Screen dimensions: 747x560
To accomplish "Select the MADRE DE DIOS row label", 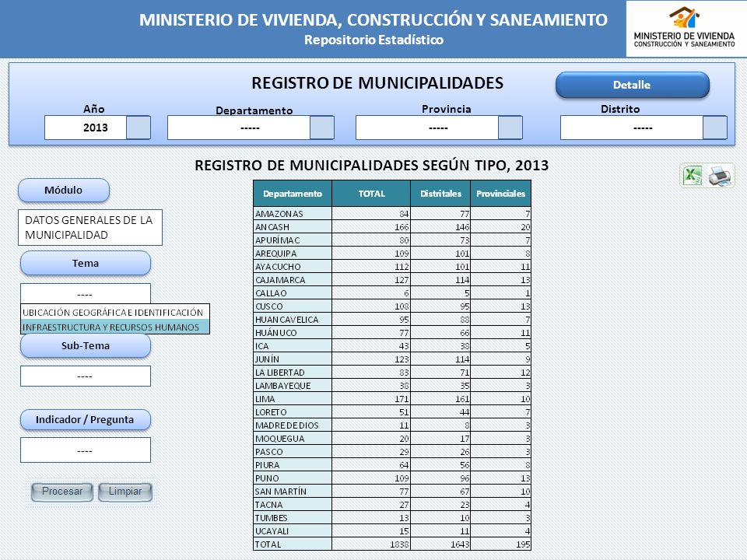I will [x=293, y=425].
